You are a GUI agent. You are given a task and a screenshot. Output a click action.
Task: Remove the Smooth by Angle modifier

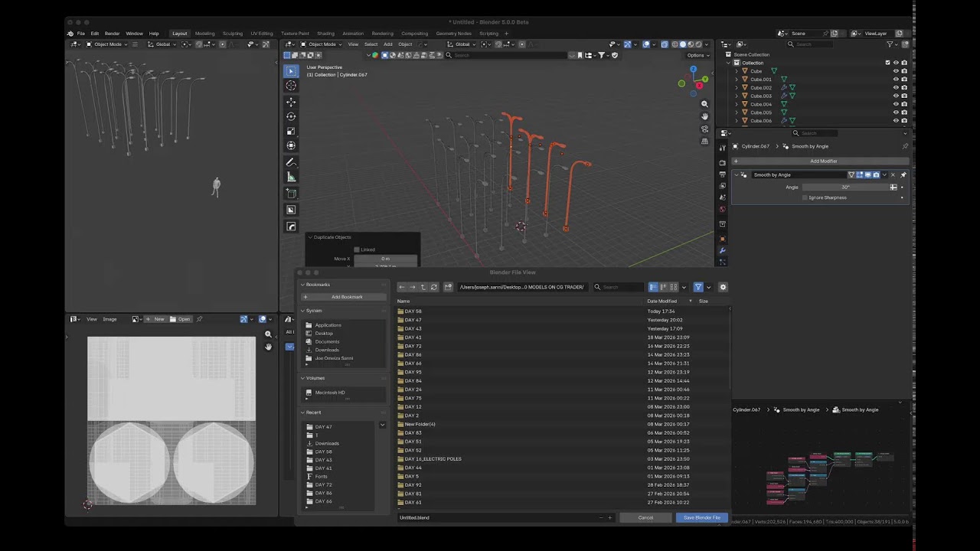pyautogui.click(x=893, y=174)
